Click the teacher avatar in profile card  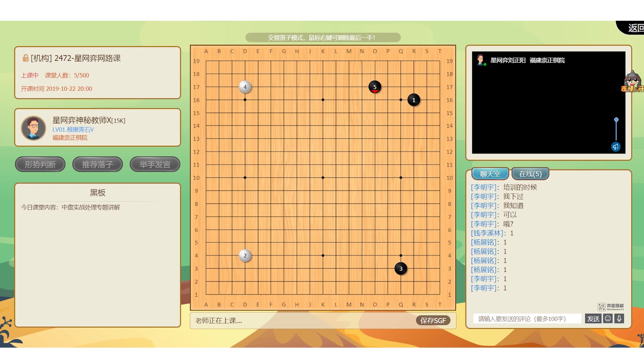tap(34, 128)
